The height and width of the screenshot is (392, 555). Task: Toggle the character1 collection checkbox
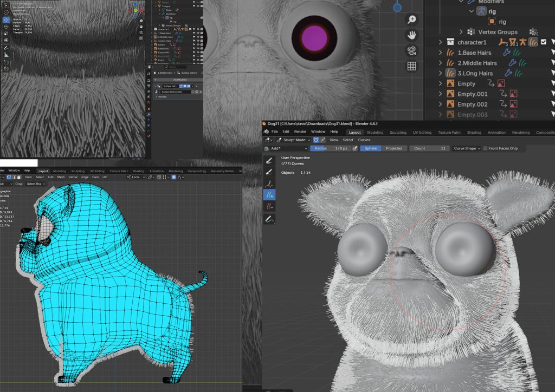point(543,42)
